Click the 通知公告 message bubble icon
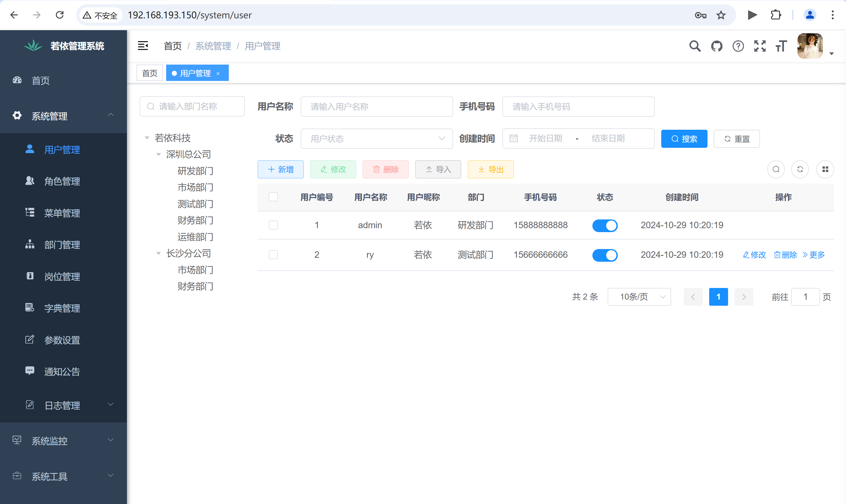This screenshot has height=504, width=846. click(x=30, y=371)
